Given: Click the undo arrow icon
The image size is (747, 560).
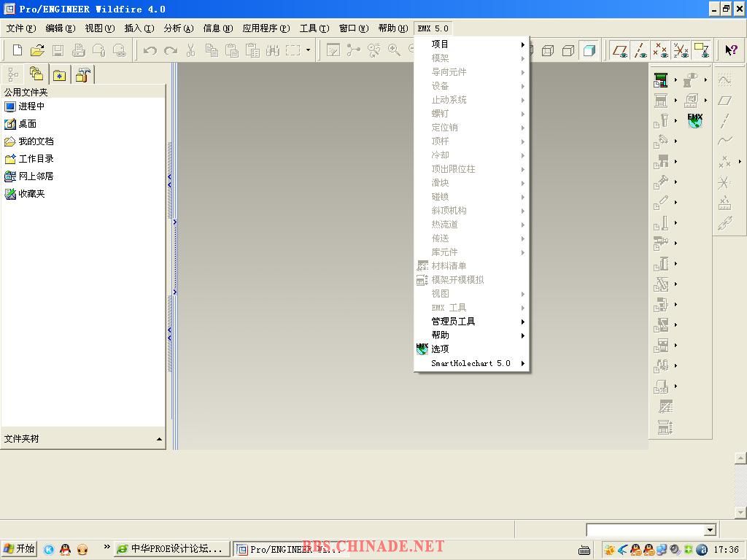Looking at the screenshot, I should (150, 50).
